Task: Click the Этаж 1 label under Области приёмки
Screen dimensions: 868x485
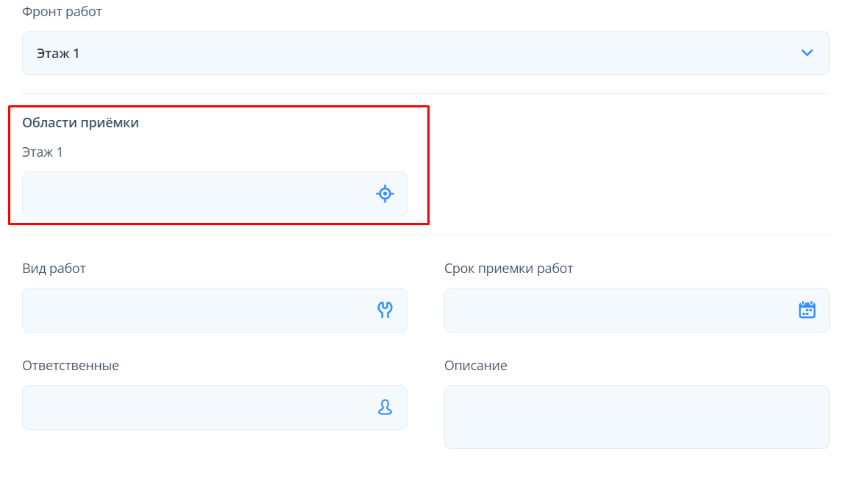Action: point(43,152)
